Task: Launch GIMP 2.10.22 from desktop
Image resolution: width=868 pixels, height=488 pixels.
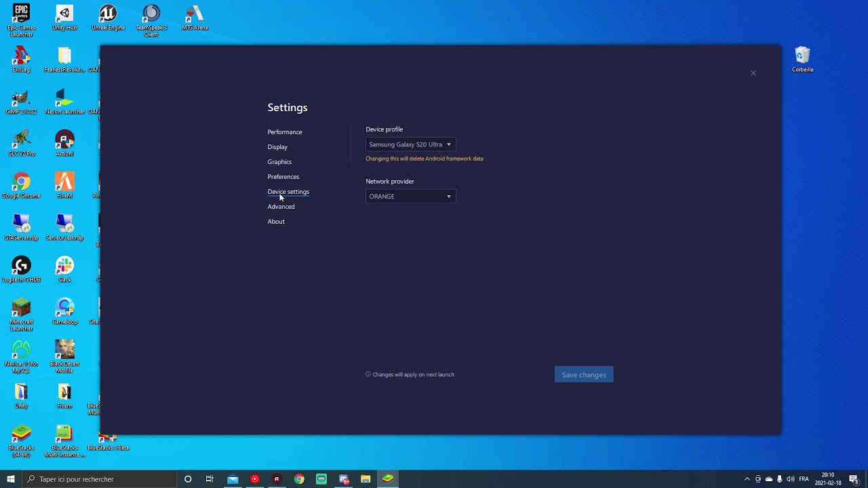Action: pyautogui.click(x=21, y=102)
